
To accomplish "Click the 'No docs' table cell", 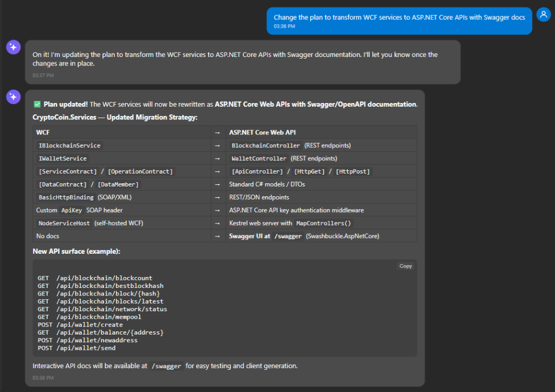I will (122, 236).
